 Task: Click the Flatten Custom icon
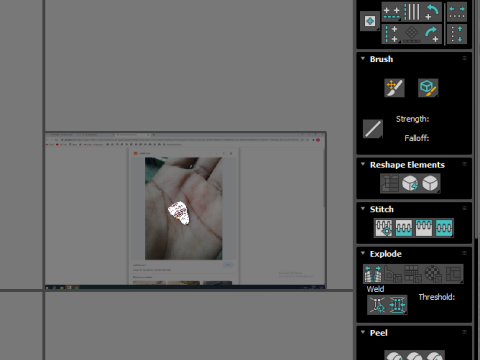[453, 274]
